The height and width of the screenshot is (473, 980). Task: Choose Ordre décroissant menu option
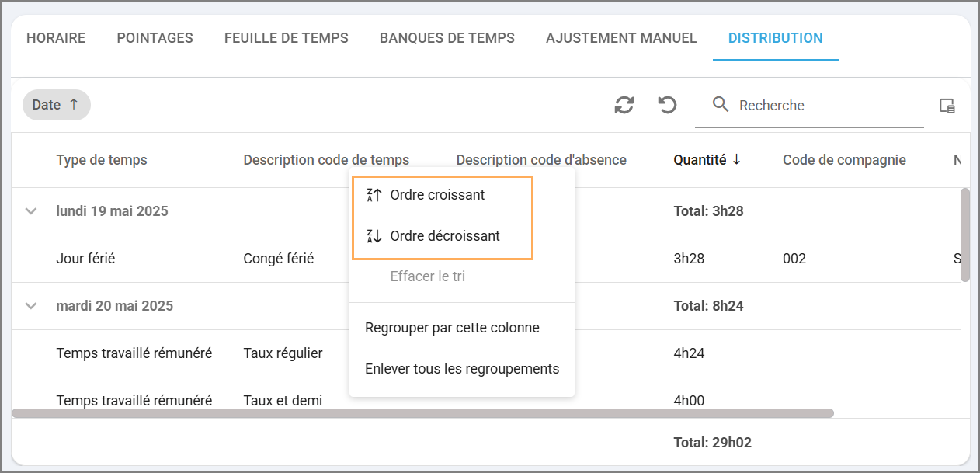(x=445, y=236)
